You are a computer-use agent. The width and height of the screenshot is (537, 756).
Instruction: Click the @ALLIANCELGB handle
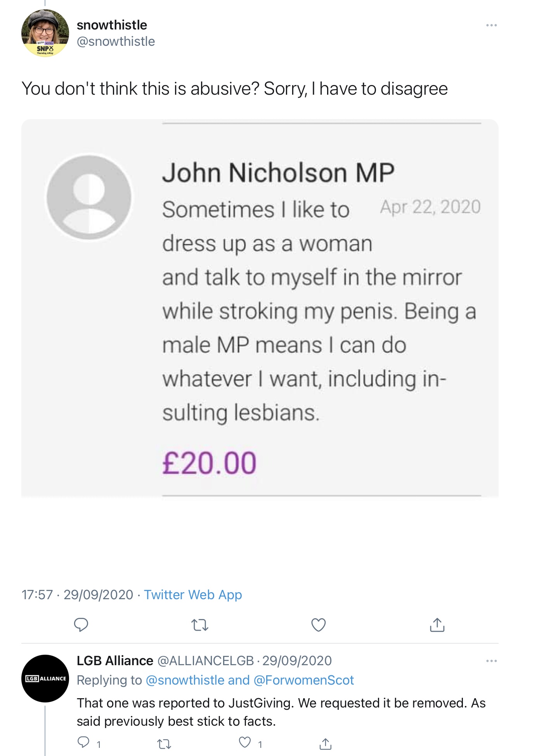(206, 661)
